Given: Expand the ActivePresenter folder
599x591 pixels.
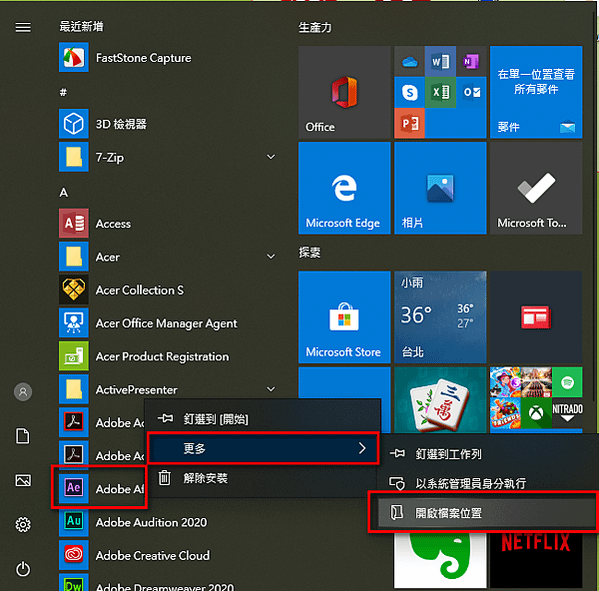Looking at the screenshot, I should coord(270,389).
